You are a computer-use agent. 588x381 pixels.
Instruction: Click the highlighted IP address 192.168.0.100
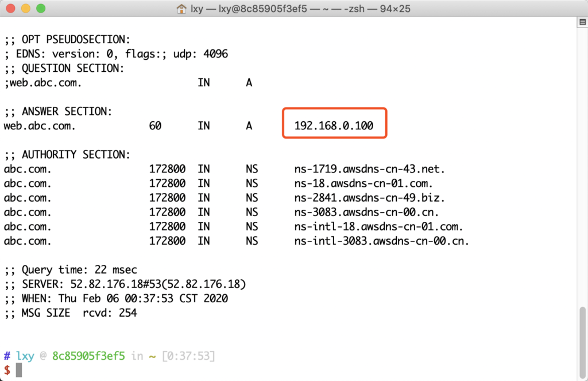pos(334,126)
